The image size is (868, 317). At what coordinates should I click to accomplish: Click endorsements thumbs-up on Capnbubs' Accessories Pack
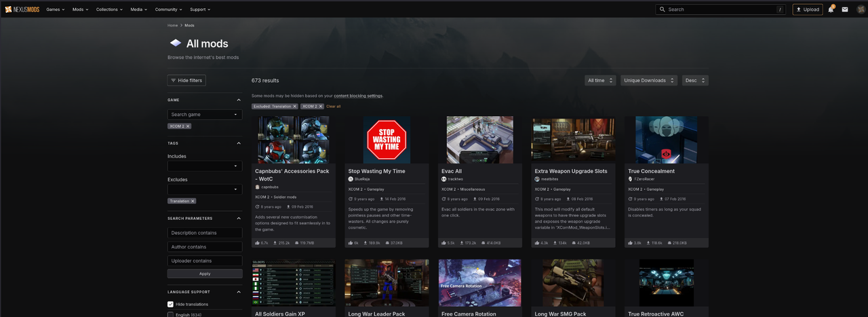click(x=257, y=242)
